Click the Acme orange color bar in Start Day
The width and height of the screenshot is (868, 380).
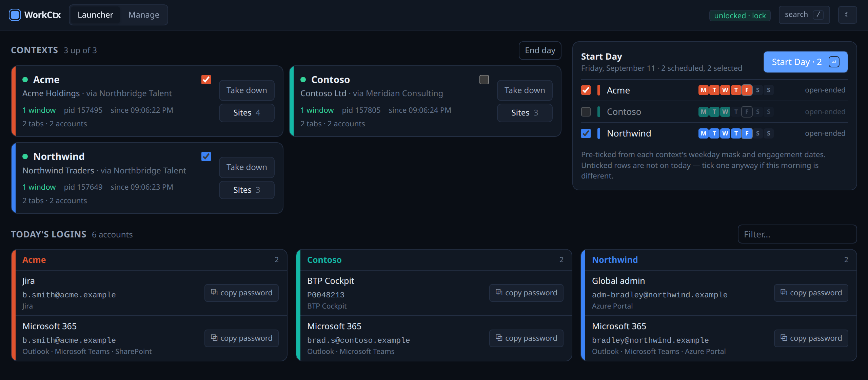pyautogui.click(x=598, y=90)
